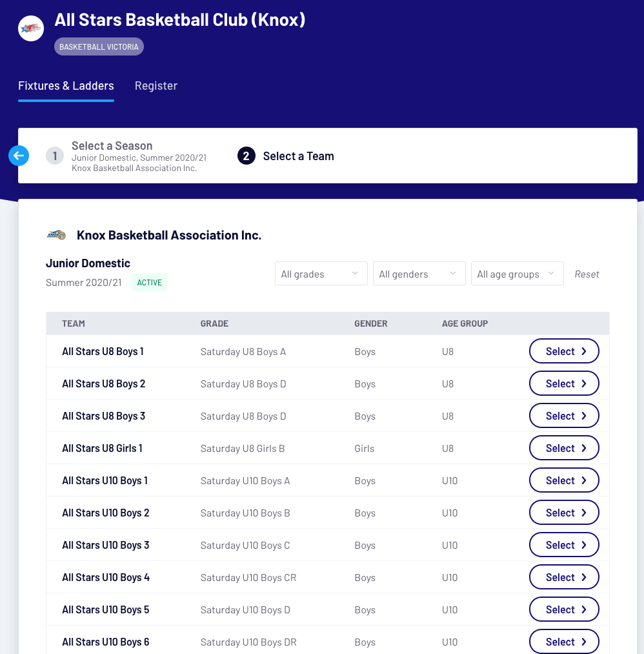Select All Stars U10 Boys 1 team

click(563, 480)
